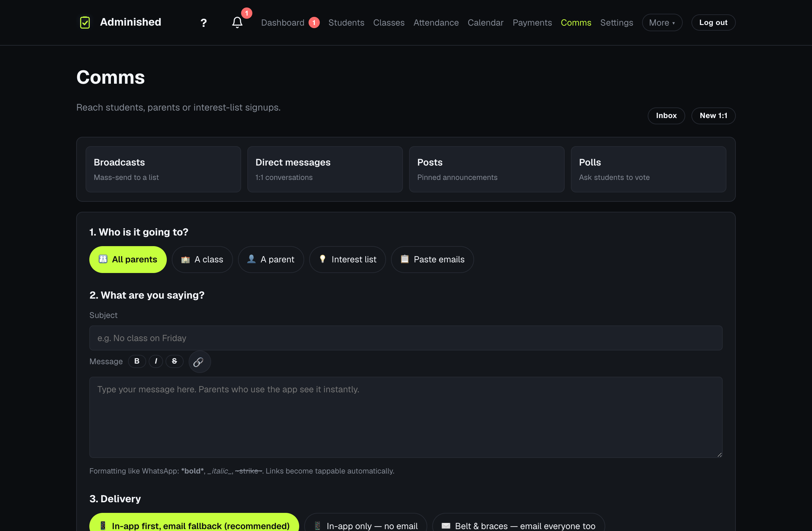This screenshot has height=531, width=812.
Task: Open Classes navigation item
Action: coord(389,22)
